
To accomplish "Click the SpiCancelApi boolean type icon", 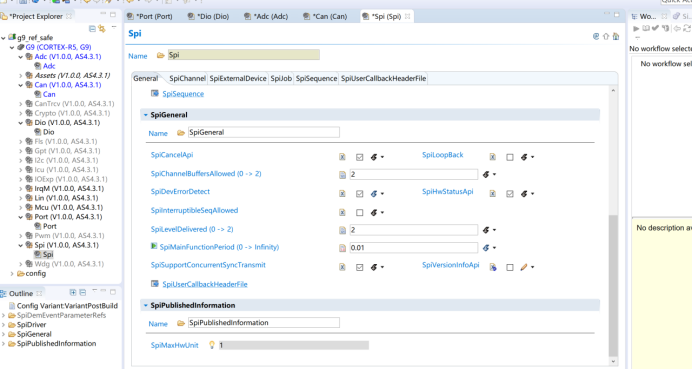I will click(x=343, y=157).
